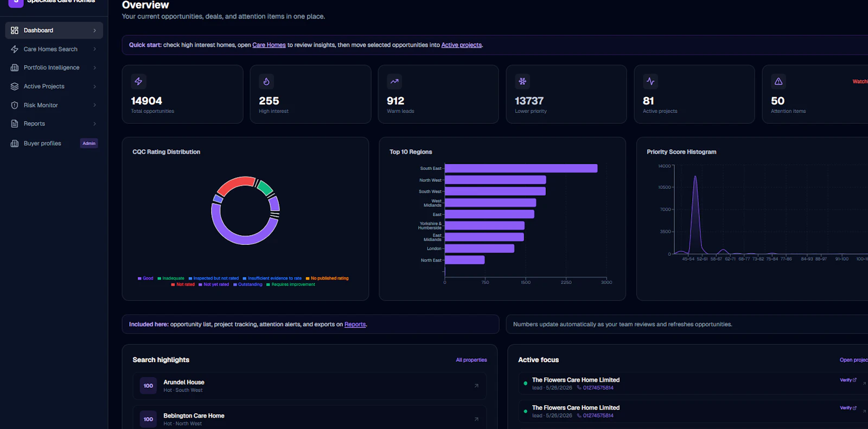Click the London bar in Top 10 Regions
Viewport: 868px width, 429px height.
click(480, 248)
